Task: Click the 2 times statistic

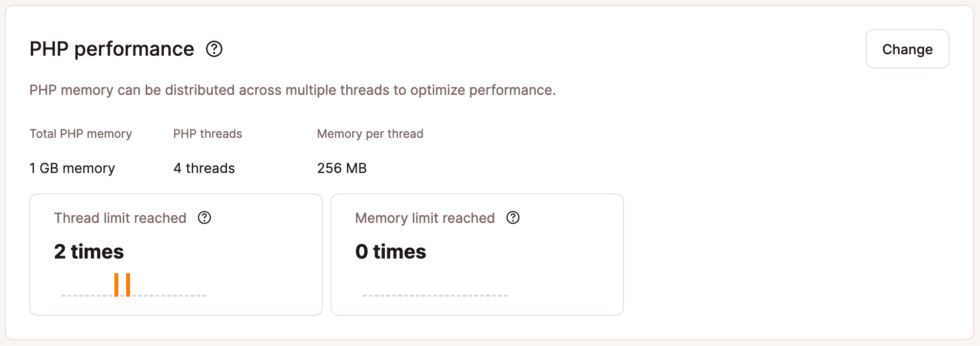Action: point(89,252)
